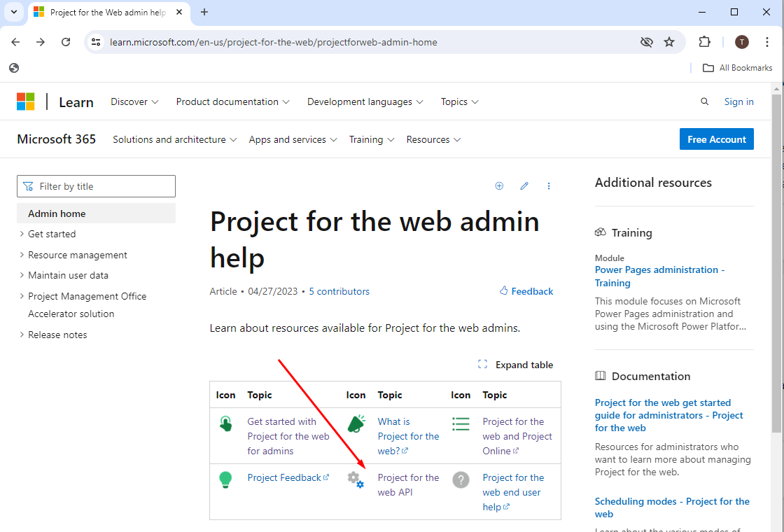Image resolution: width=784 pixels, height=532 pixels.
Task: Click the Free Account button
Action: pos(717,139)
